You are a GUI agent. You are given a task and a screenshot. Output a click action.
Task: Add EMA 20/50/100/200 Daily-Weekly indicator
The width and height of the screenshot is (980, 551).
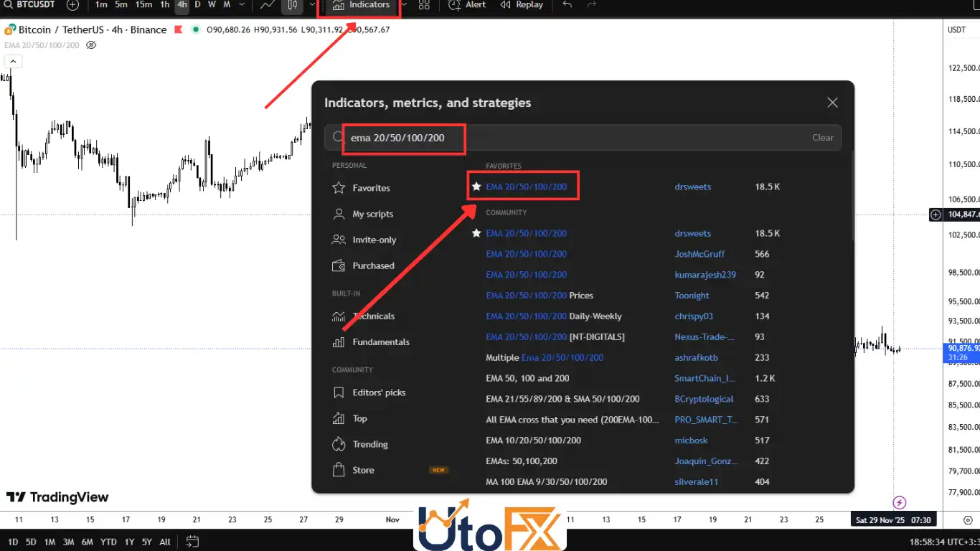tap(553, 316)
